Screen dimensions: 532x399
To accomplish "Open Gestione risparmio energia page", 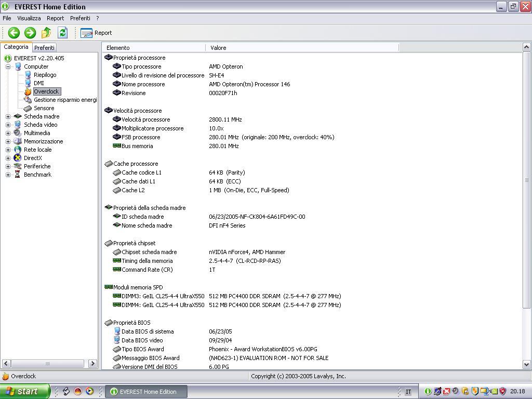I will tap(65, 100).
